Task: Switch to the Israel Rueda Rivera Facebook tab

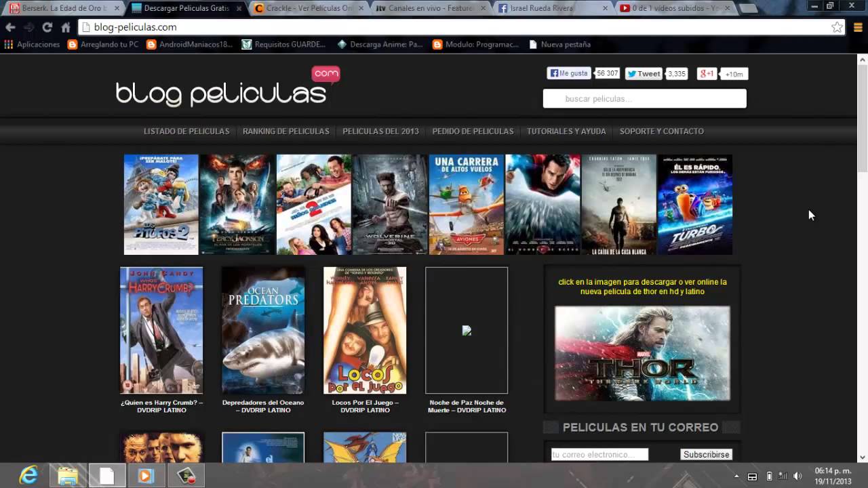Action: click(552, 8)
